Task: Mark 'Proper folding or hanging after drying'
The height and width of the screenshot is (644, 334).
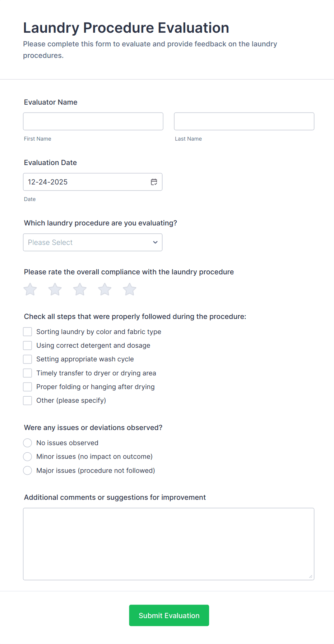Action: tap(28, 387)
